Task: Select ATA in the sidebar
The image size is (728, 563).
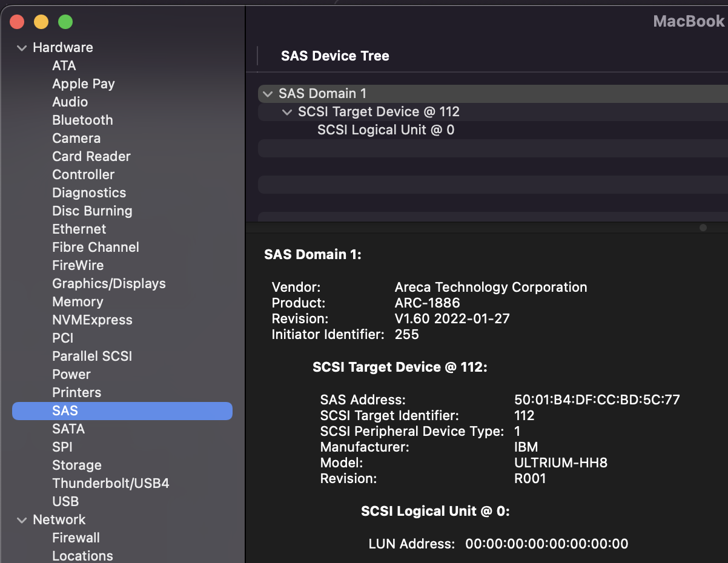Action: pos(64,65)
